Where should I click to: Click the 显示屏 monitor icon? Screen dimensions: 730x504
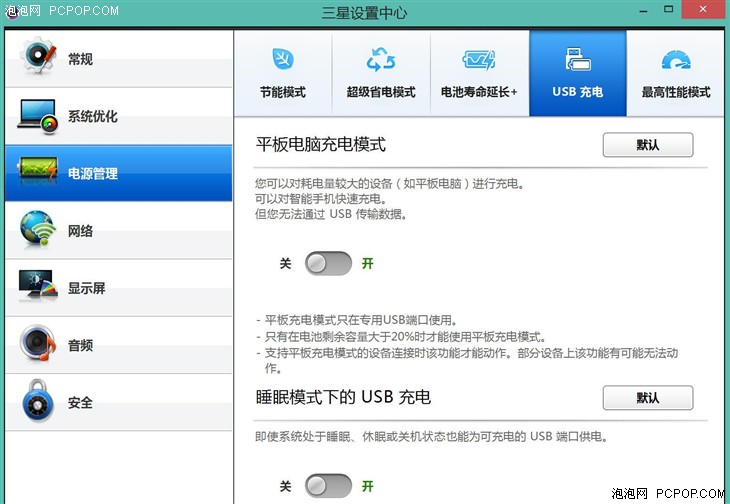tap(38, 284)
